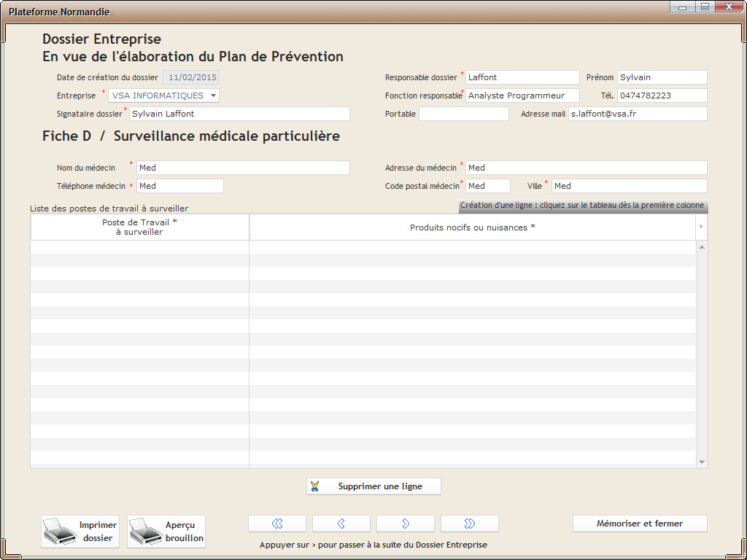The image size is (747, 560).
Task: Jump to last page with double-right arrow
Action: (470, 524)
